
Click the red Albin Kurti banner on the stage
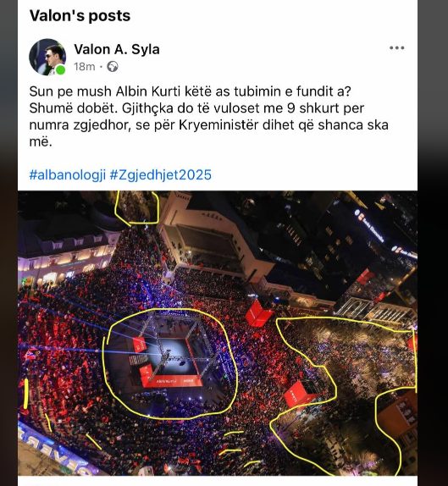(x=173, y=381)
